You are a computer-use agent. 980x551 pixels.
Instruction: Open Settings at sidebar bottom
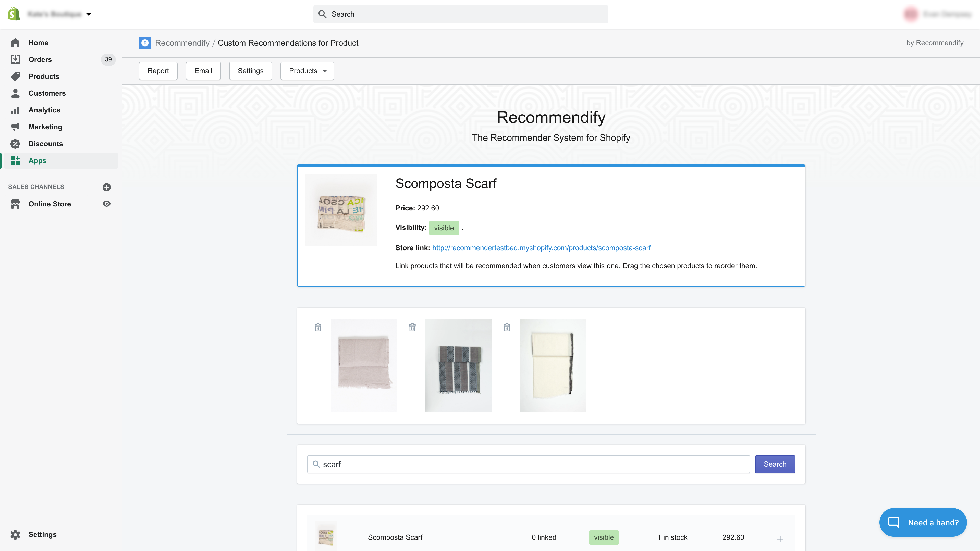click(42, 534)
